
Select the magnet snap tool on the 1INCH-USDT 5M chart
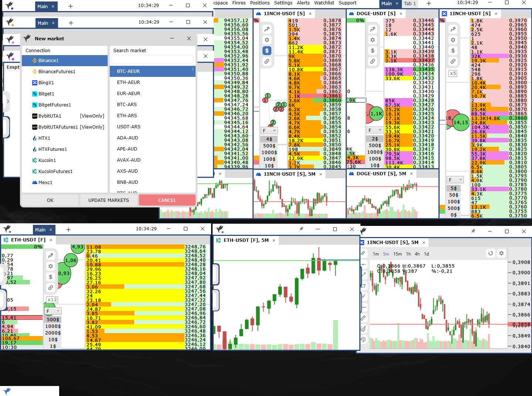tap(363, 339)
